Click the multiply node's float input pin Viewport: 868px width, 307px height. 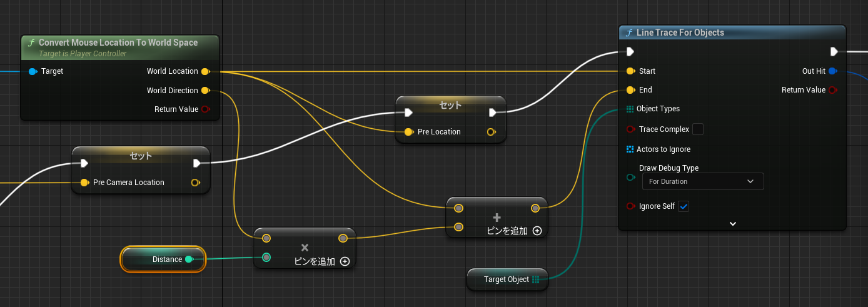(x=266, y=257)
